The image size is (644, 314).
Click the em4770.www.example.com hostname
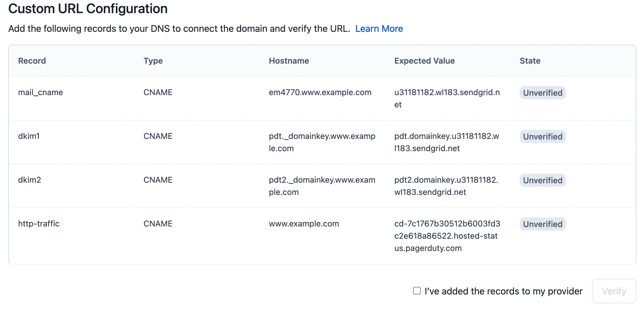(x=320, y=92)
